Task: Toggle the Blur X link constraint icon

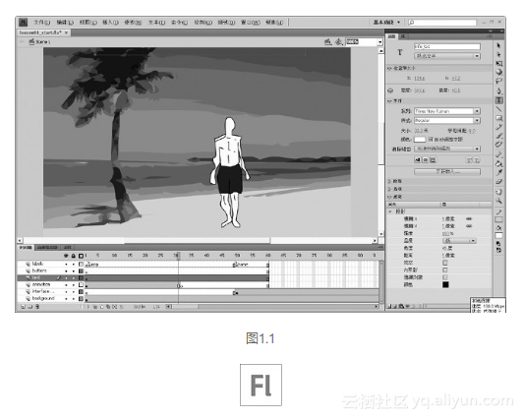Action: tap(469, 218)
